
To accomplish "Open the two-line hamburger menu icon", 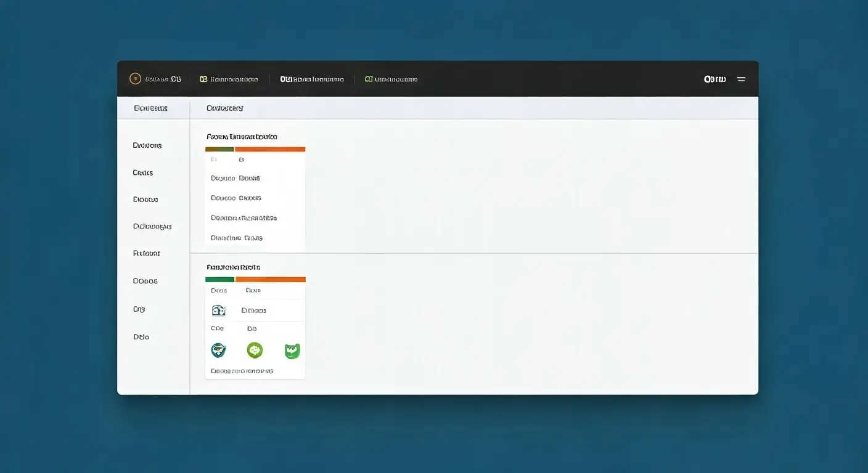I will click(741, 79).
